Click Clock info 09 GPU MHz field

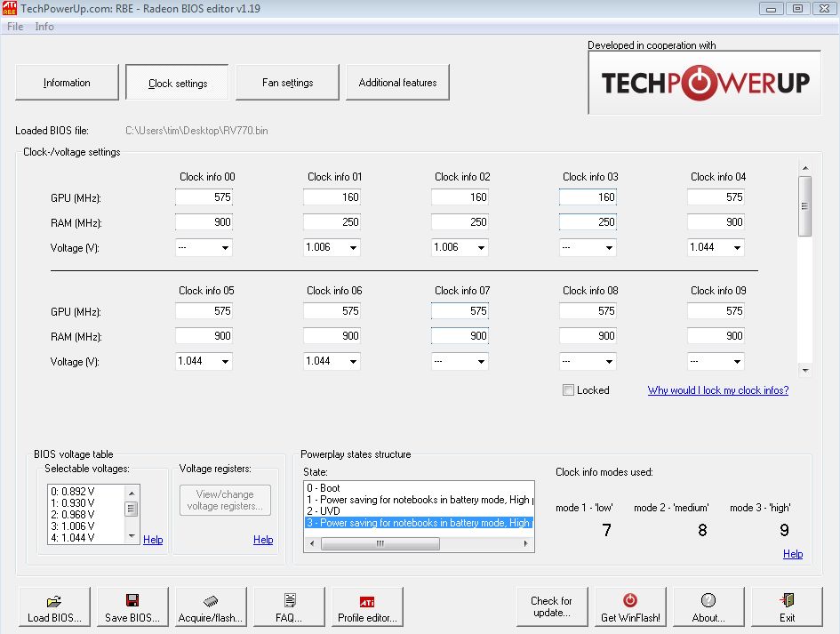click(x=716, y=311)
